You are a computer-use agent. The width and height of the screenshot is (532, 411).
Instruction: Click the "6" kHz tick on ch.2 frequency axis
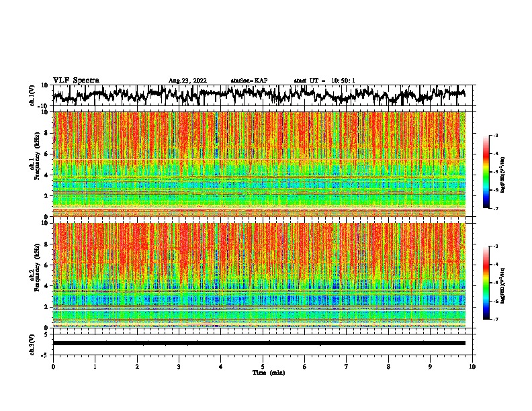(x=47, y=265)
